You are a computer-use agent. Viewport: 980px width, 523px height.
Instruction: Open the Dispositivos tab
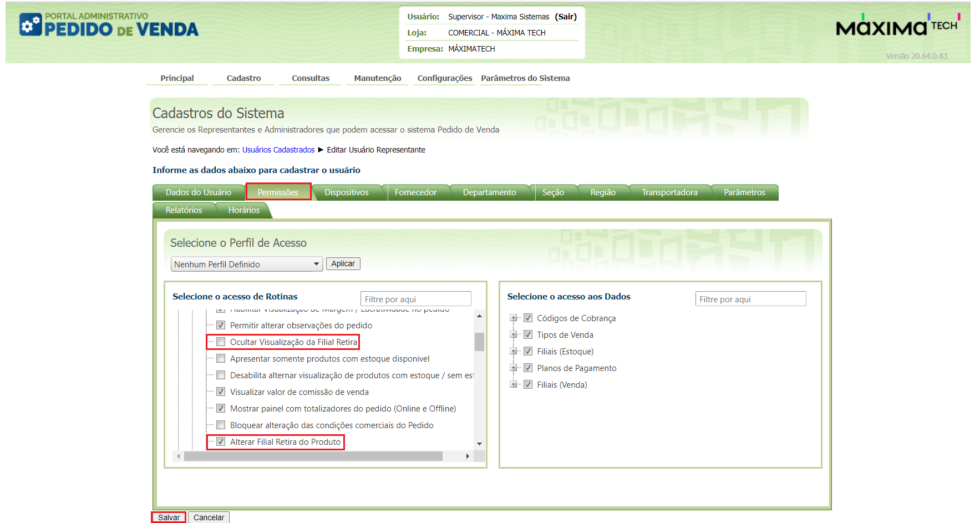pos(347,192)
